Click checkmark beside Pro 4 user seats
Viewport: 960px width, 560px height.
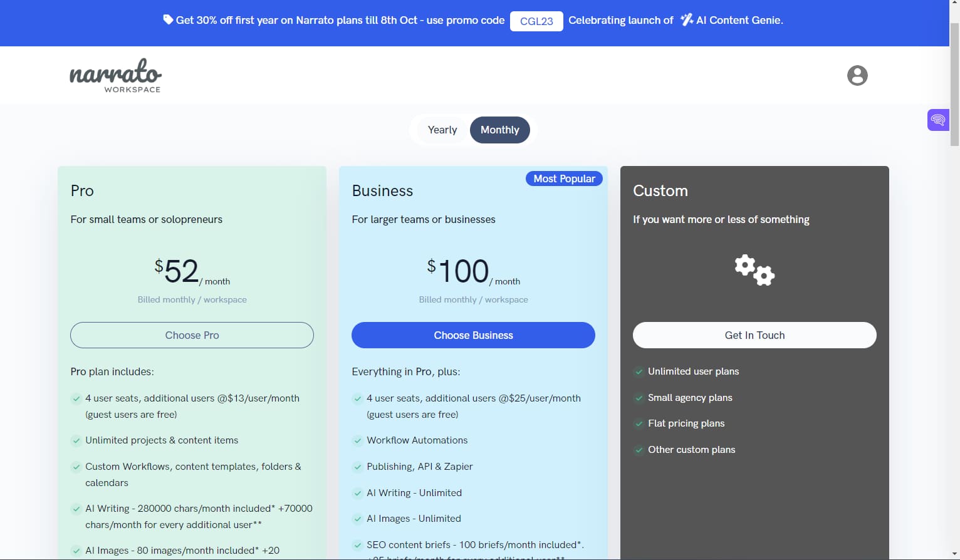[76, 399]
